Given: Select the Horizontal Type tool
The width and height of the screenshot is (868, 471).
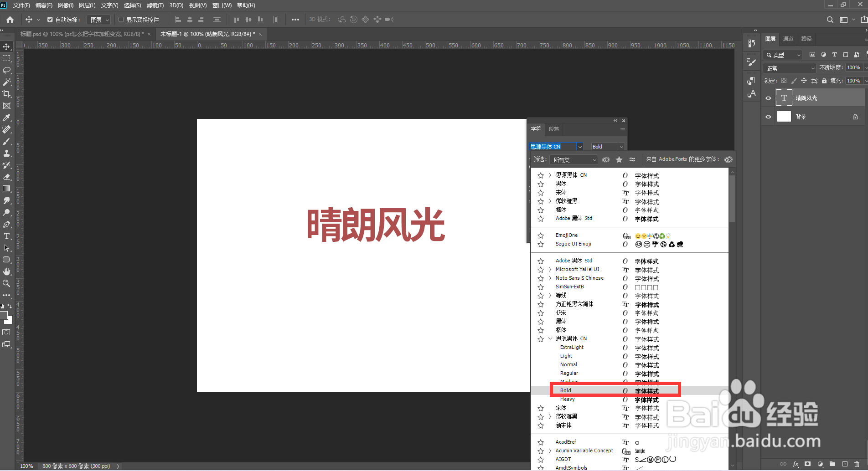Looking at the screenshot, I should pos(6,236).
